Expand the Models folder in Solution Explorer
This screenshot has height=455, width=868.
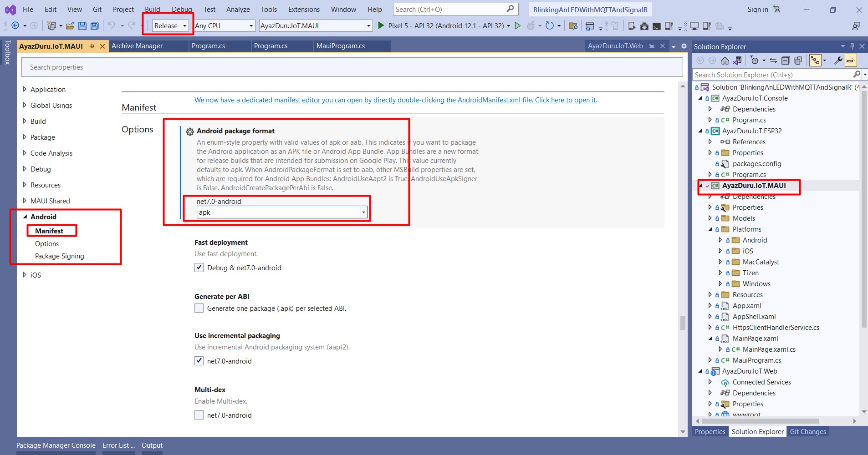point(710,218)
